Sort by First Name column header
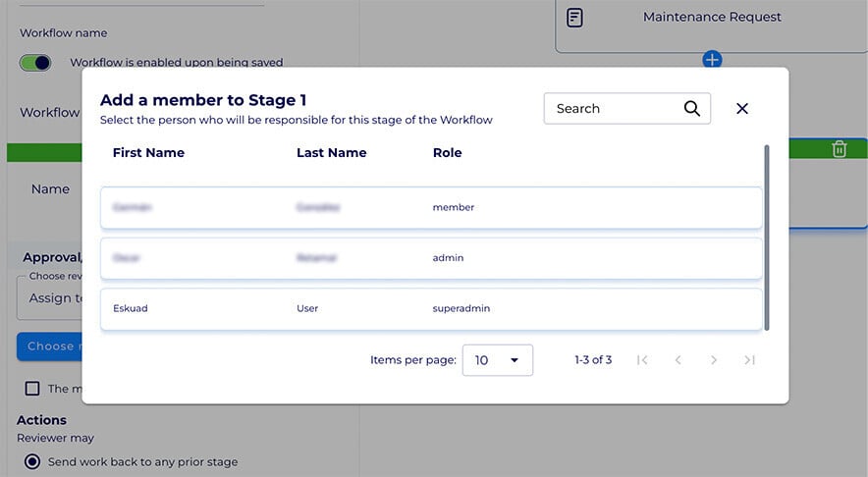 148,153
